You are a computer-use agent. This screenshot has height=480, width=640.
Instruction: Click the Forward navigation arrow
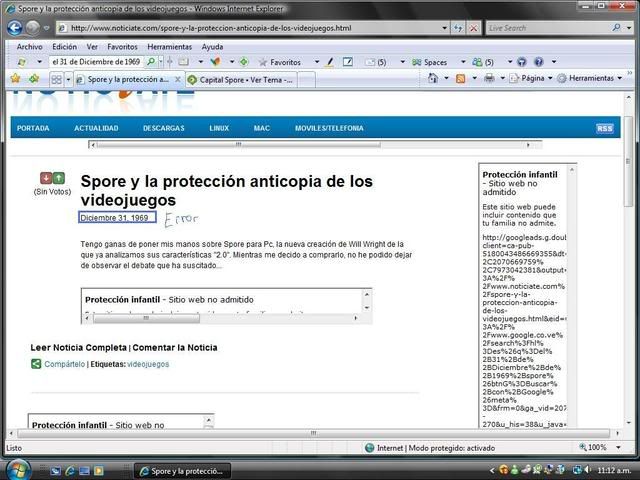[33, 28]
